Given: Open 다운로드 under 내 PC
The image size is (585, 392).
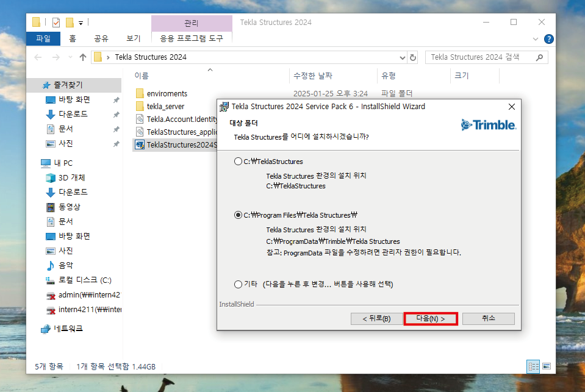Looking at the screenshot, I should pos(73,193).
